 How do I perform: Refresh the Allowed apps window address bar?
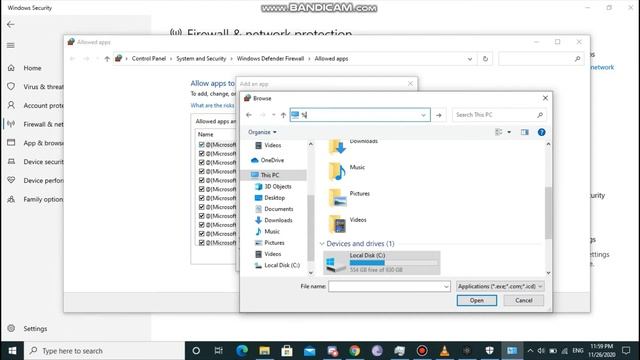pyautogui.click(x=485, y=59)
